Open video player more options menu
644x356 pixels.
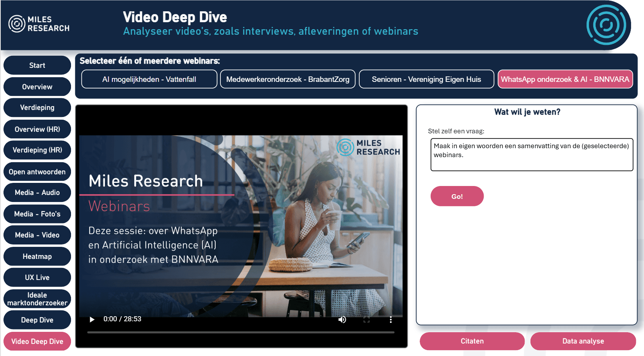pyautogui.click(x=390, y=319)
